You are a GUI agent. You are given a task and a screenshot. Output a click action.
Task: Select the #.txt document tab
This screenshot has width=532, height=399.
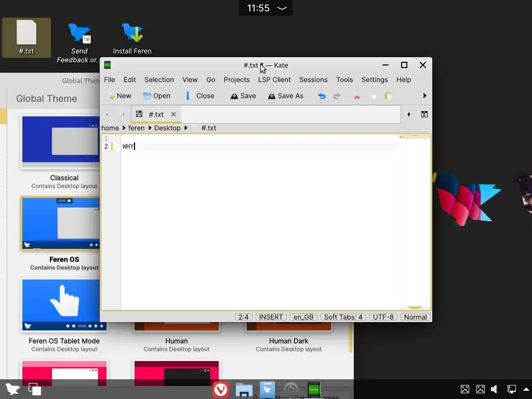point(156,114)
